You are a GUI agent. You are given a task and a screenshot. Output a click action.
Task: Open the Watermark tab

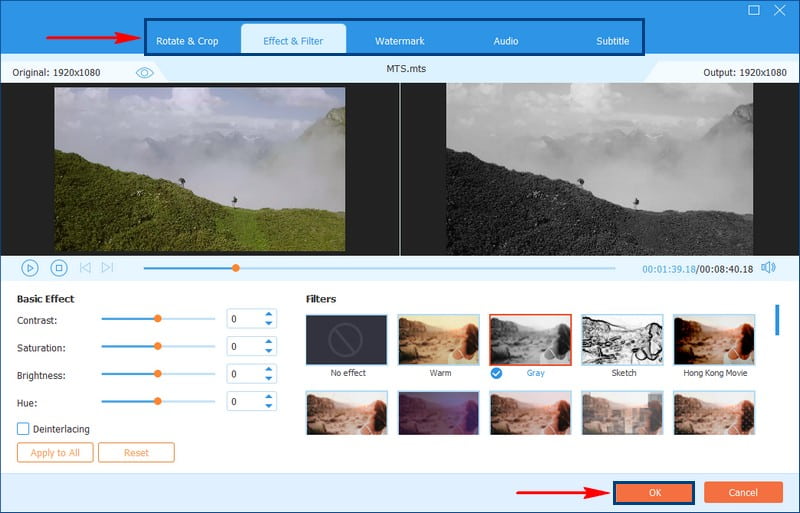(x=399, y=41)
